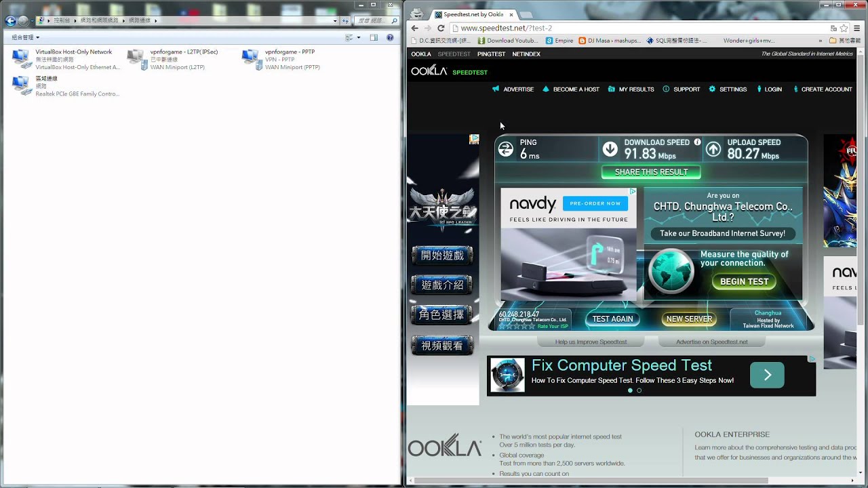Open the 組合管理 organize menu

pos(26,37)
